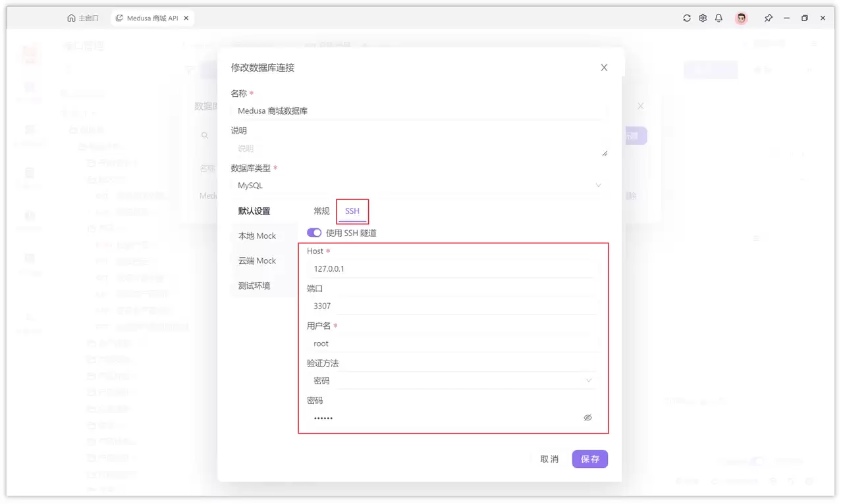Disable the 使用 SSH 隧道 switch
The image size is (843, 504).
[x=314, y=233]
